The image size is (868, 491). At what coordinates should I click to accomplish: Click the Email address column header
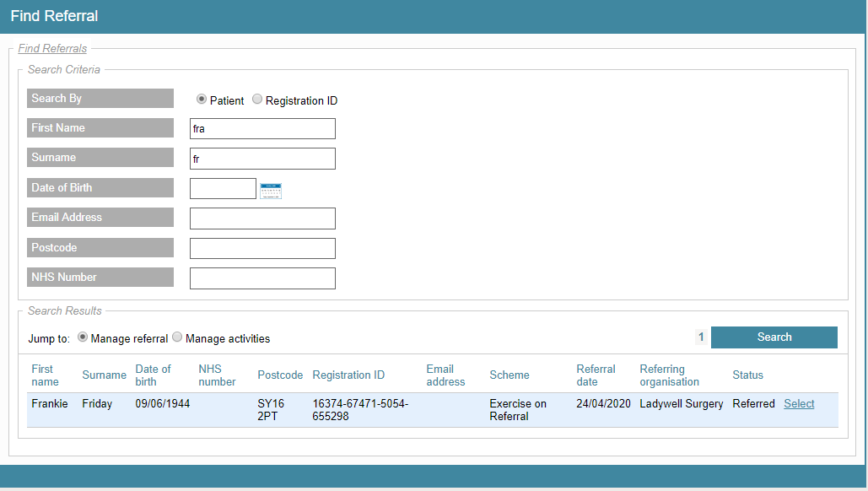coord(445,375)
